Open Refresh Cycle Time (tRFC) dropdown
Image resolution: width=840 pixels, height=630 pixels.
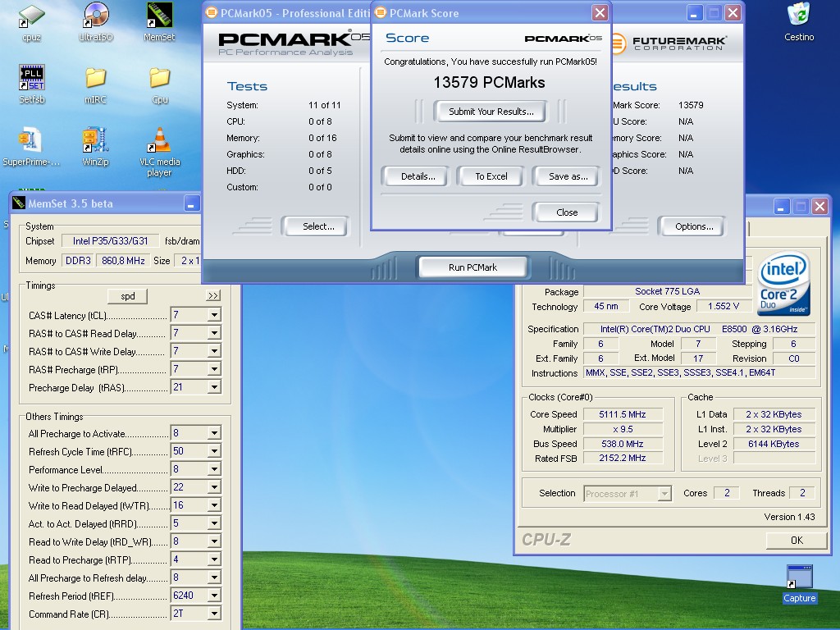[214, 451]
